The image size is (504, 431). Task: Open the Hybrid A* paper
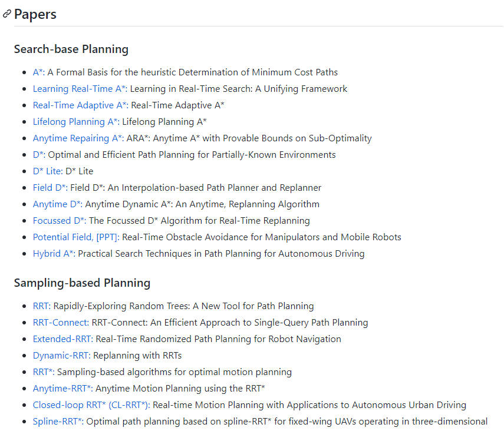click(54, 254)
